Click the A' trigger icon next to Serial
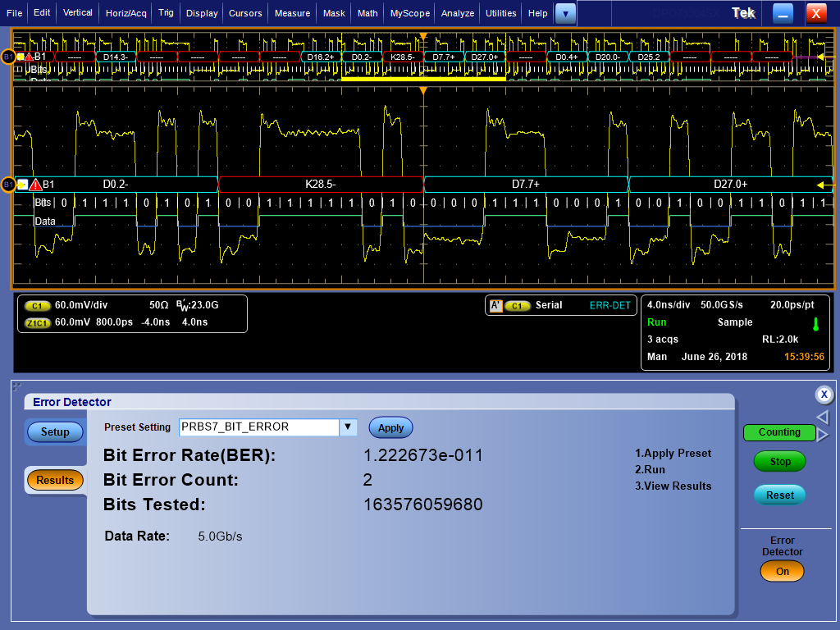The height and width of the screenshot is (630, 840). click(495, 305)
